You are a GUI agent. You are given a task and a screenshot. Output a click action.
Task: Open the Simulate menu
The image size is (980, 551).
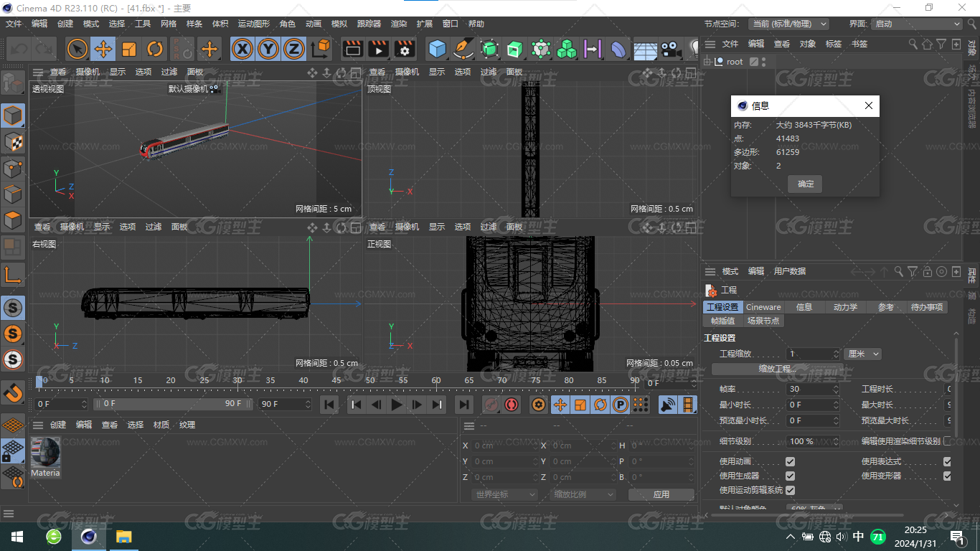pyautogui.click(x=339, y=24)
